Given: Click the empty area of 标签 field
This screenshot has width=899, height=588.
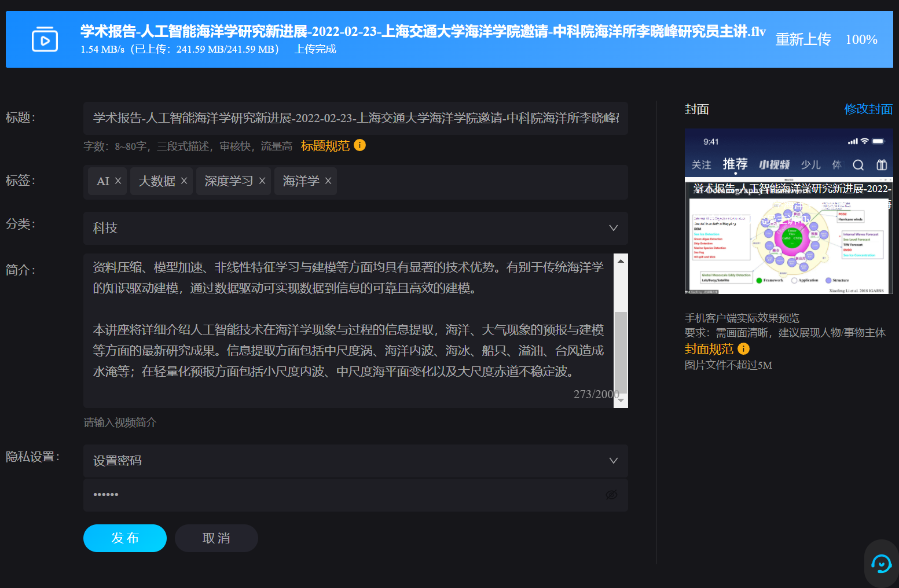Looking at the screenshot, I should pyautogui.click(x=482, y=182).
